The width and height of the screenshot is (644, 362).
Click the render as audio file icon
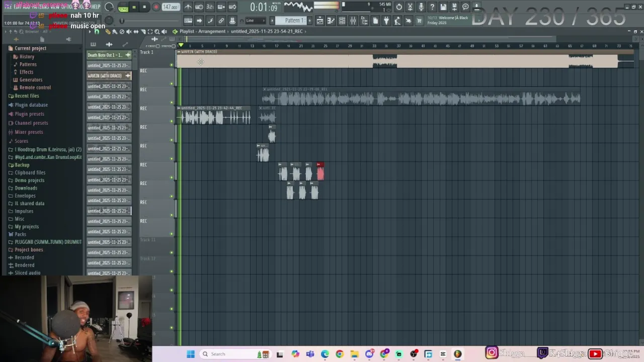(454, 7)
